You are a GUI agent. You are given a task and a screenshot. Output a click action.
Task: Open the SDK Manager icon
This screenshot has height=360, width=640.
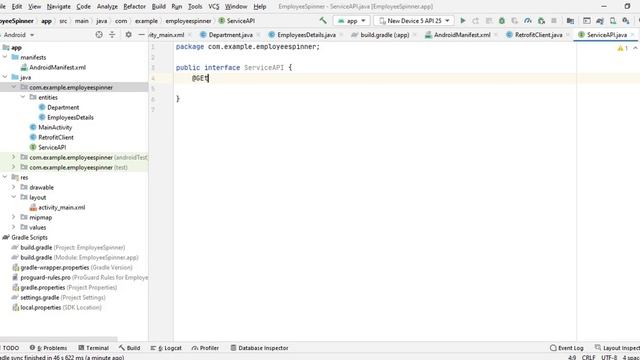(x=626, y=20)
